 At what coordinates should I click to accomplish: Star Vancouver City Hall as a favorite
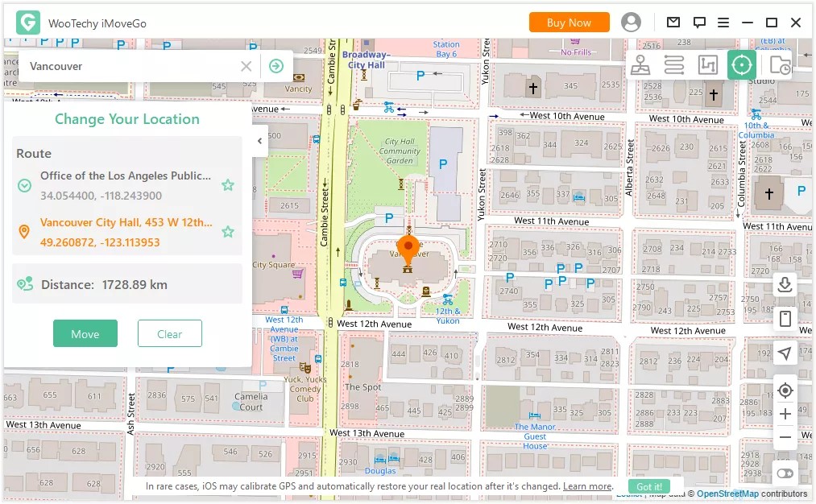(x=228, y=232)
